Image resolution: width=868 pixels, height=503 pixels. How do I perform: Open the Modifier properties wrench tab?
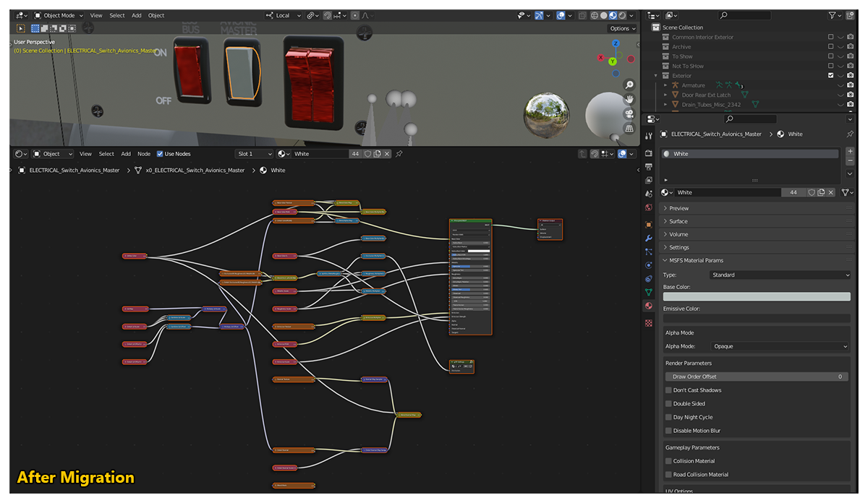(648, 238)
